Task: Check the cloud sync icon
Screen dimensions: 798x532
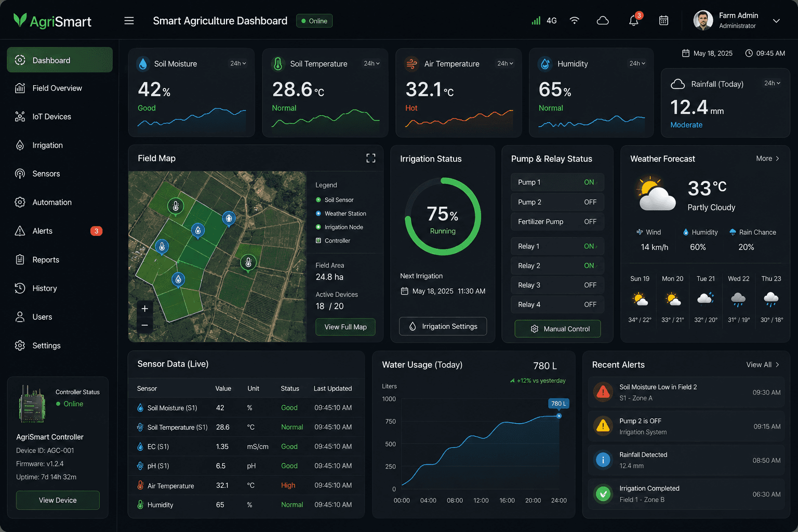Action: pyautogui.click(x=603, y=21)
